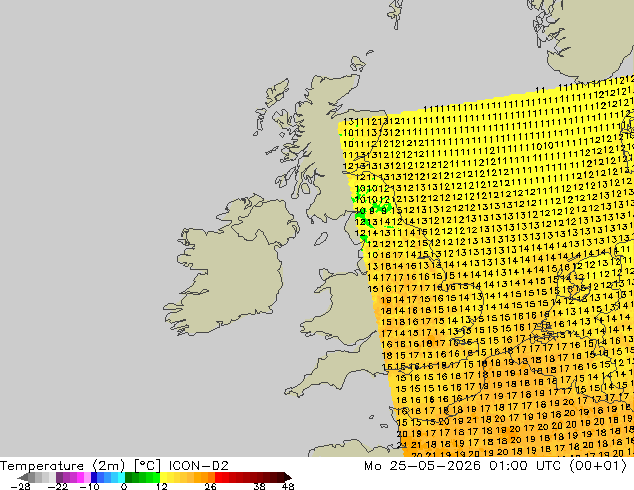This screenshot has width=634, height=490.
Task: Click the -22 legend scale value
Action: point(57,486)
